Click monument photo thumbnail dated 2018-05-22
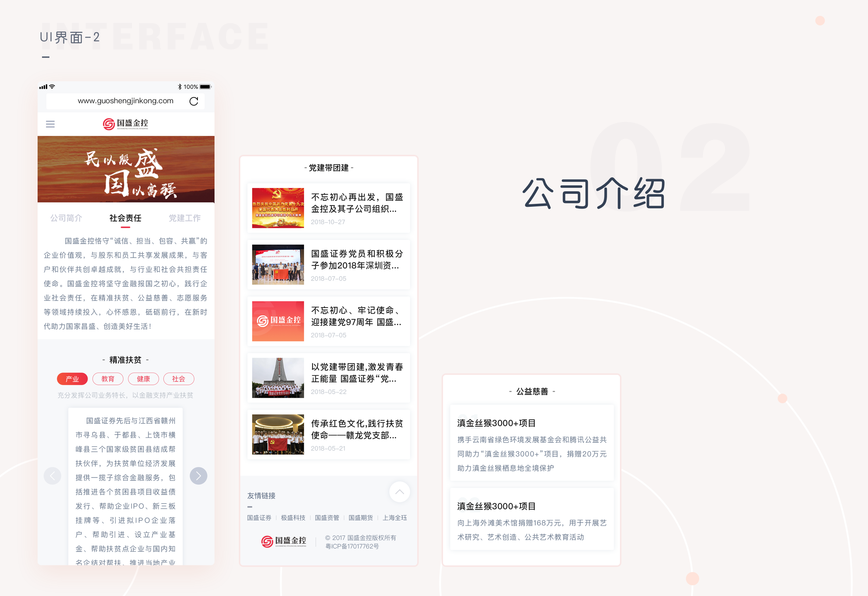The height and width of the screenshot is (596, 868). [278, 378]
